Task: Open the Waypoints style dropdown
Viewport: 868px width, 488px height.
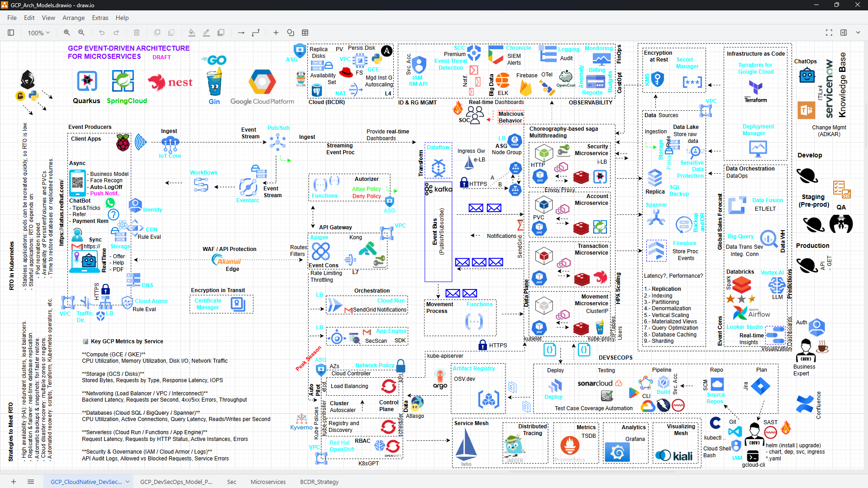Action: tap(256, 33)
